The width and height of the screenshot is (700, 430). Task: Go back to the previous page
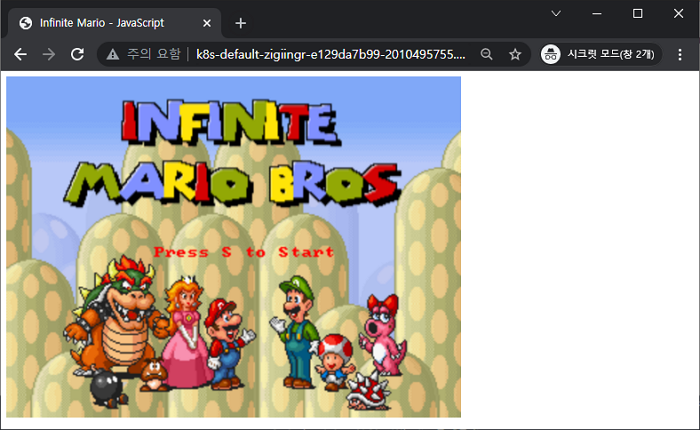(x=21, y=54)
